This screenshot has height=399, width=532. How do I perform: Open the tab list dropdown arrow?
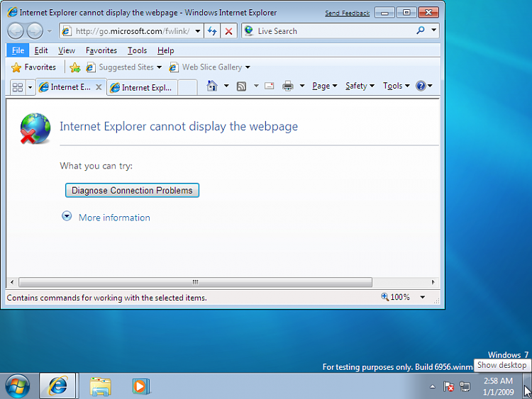click(30, 87)
